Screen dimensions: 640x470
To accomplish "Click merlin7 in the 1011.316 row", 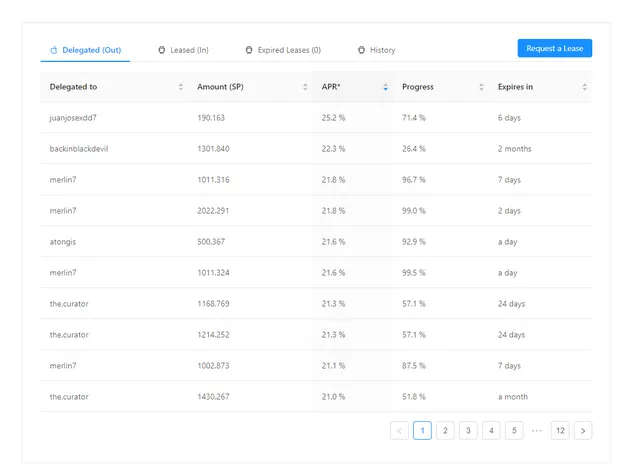I will tap(63, 180).
